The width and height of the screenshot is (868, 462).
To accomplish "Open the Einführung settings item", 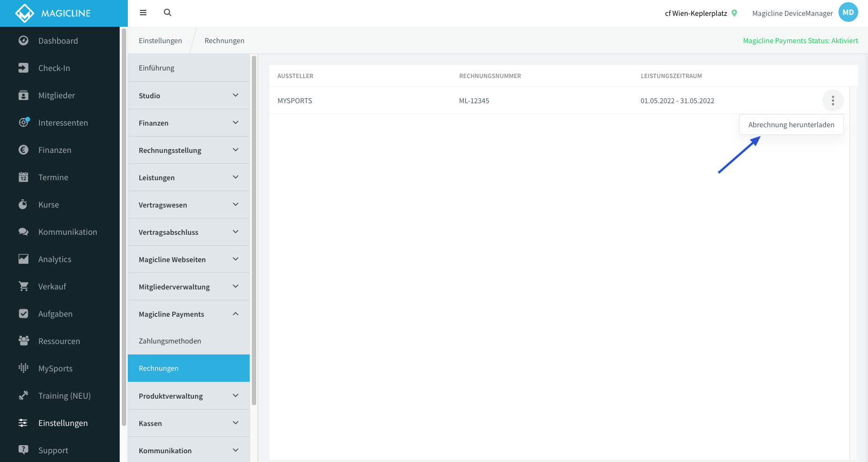I will (188, 68).
